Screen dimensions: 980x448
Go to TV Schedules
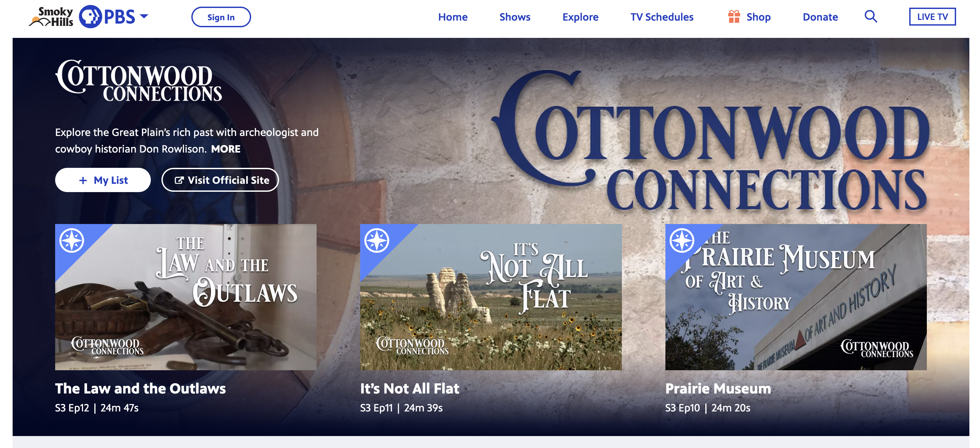(x=661, y=17)
